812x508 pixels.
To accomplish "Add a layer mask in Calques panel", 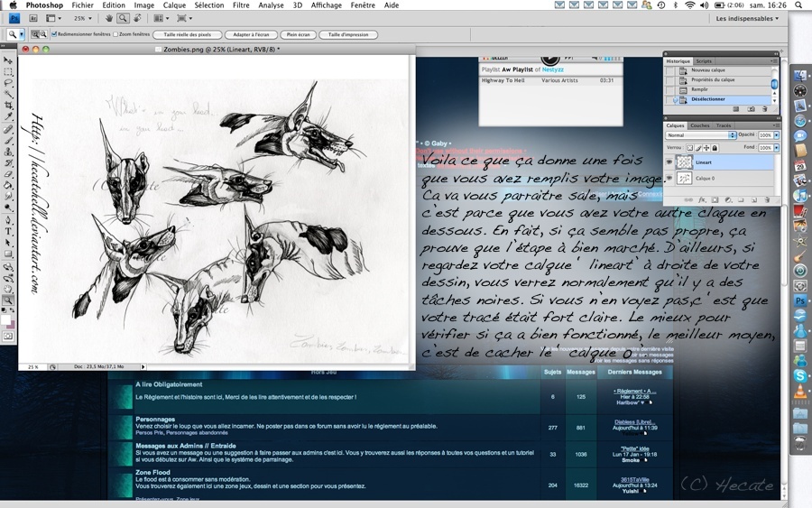I will [x=715, y=200].
